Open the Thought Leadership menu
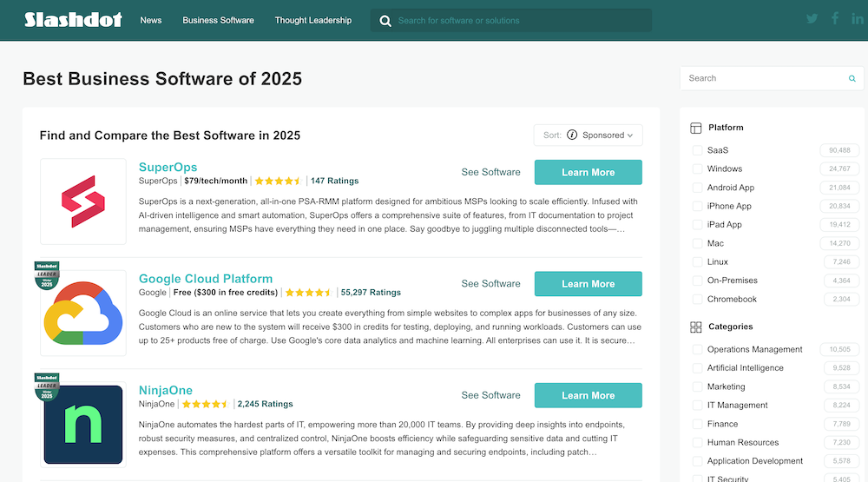This screenshot has width=868, height=482. pyautogui.click(x=312, y=20)
